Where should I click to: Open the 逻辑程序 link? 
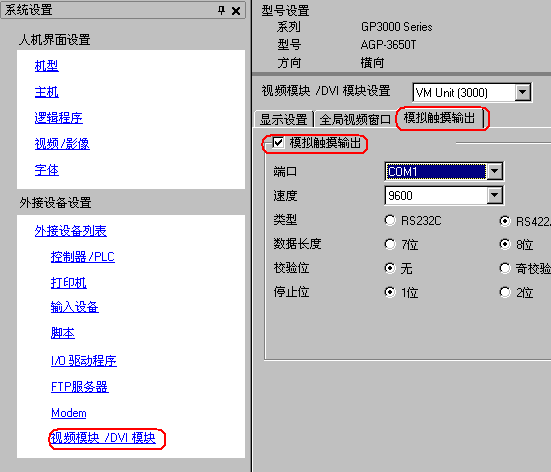[59, 118]
